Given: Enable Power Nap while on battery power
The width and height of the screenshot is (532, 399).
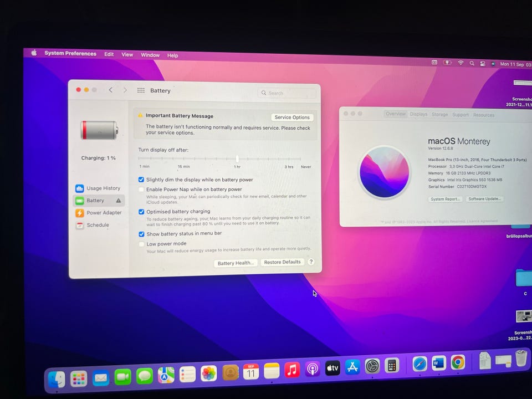Looking at the screenshot, I should tap(141, 190).
